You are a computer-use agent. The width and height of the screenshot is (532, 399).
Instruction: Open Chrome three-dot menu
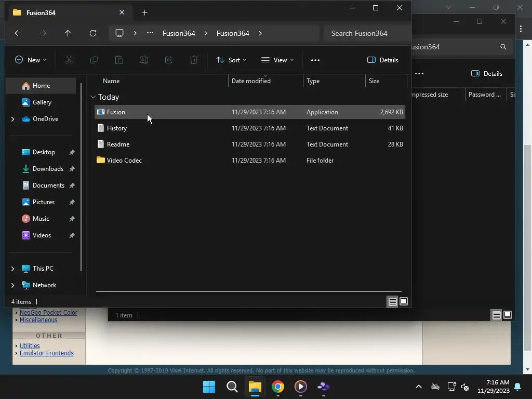click(521, 29)
